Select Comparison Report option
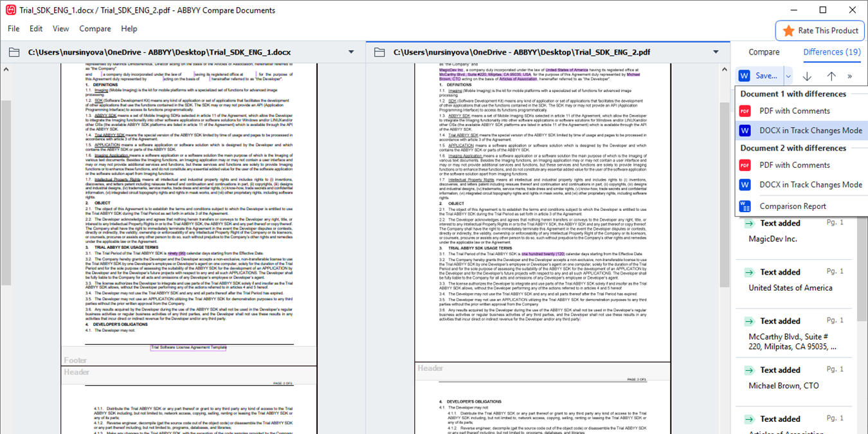This screenshot has height=434, width=868. [x=801, y=206]
